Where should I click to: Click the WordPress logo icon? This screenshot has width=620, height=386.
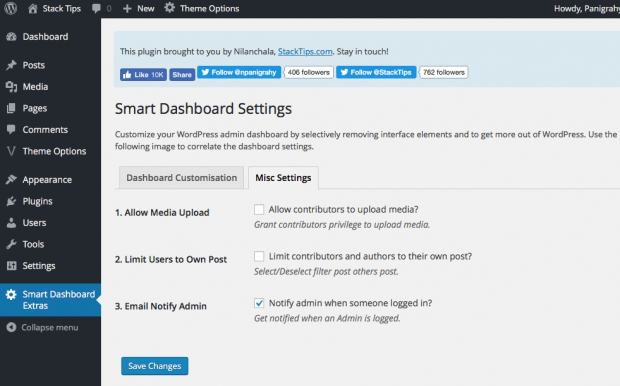tap(11, 8)
